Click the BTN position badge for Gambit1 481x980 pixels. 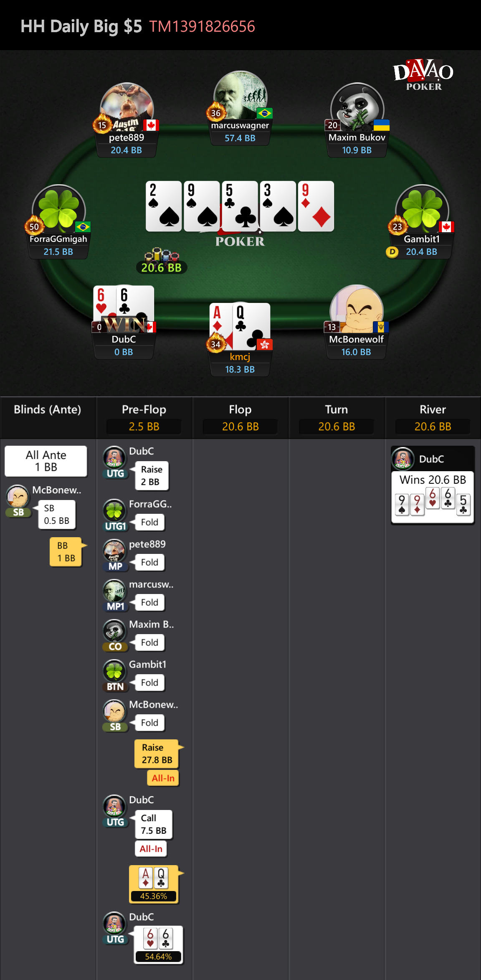(115, 687)
